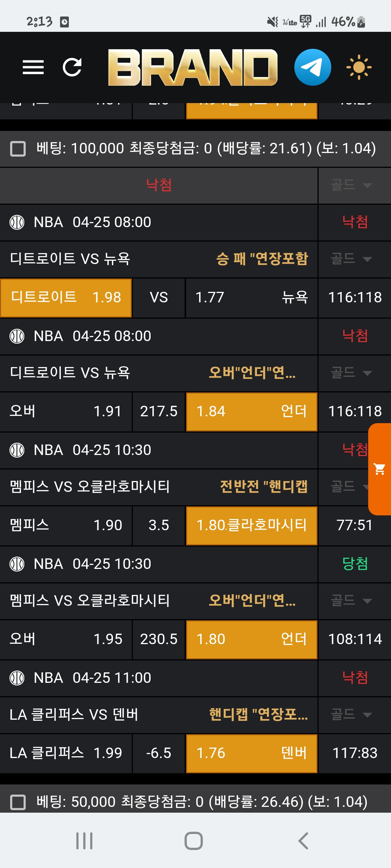Check the 50,000 bet slip checkbox
The width and height of the screenshot is (391, 868).
[18, 802]
